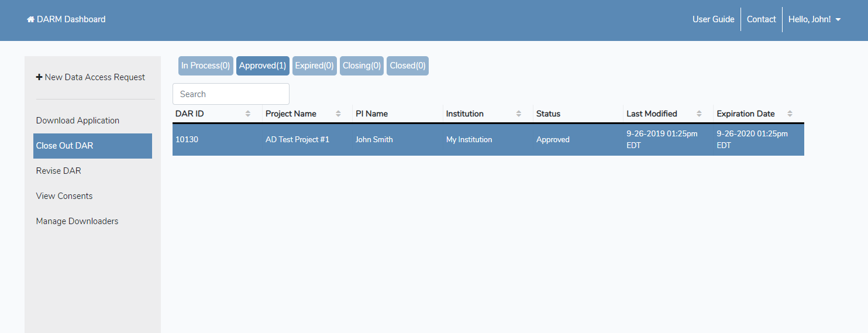This screenshot has width=868, height=333.
Task: Open the Closing(0) tab
Action: tap(361, 66)
